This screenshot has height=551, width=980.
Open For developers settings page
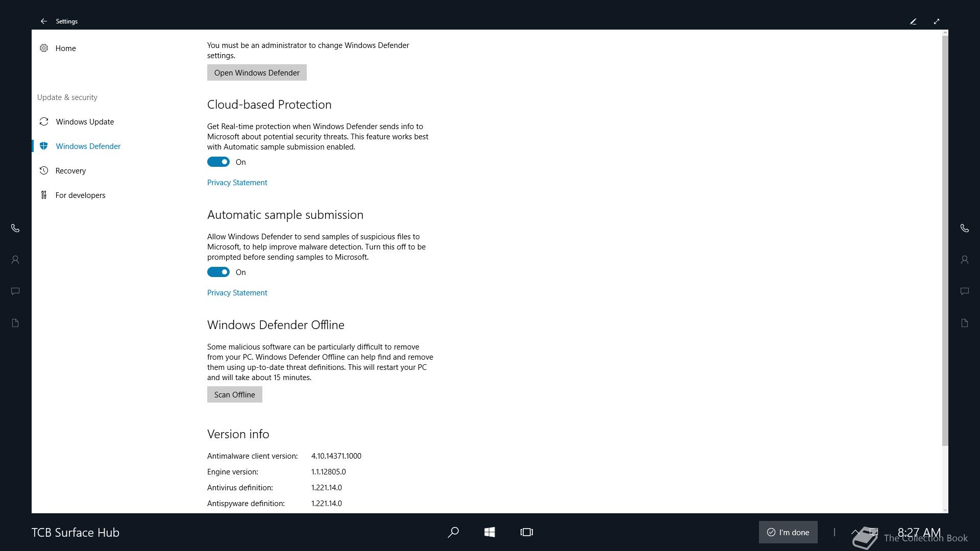(80, 195)
